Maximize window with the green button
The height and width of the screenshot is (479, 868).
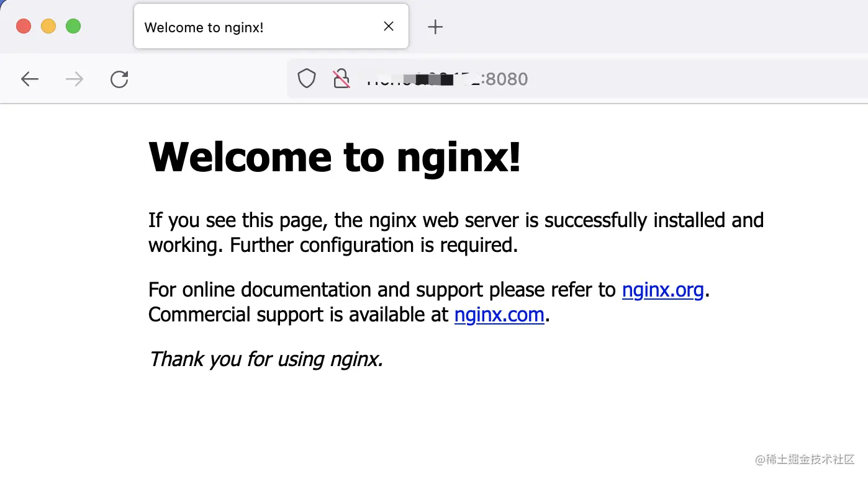[73, 26]
